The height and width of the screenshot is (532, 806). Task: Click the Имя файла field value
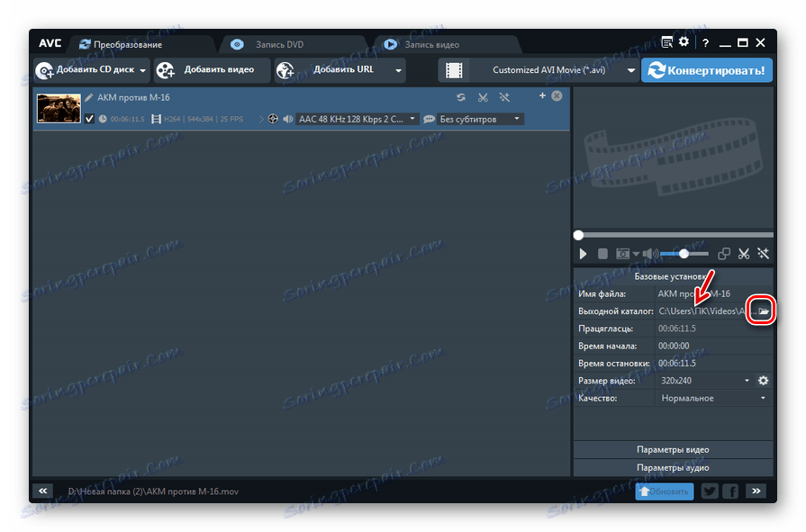coord(713,294)
